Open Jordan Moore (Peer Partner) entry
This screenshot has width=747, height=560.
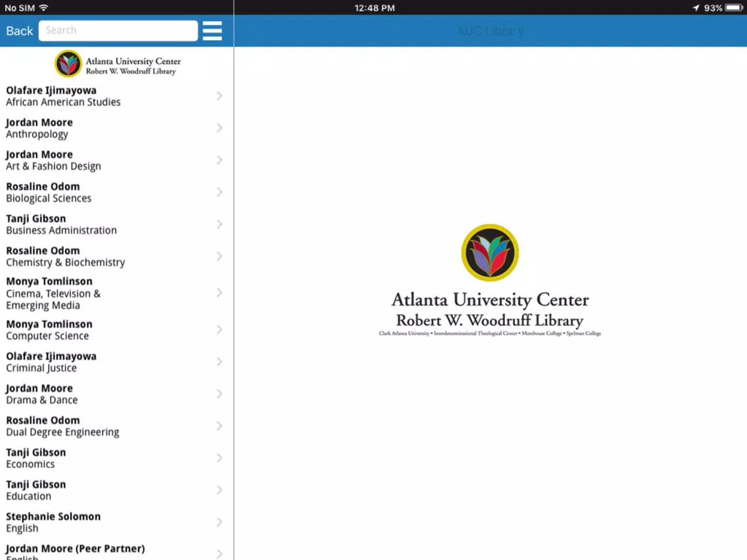[117, 549]
